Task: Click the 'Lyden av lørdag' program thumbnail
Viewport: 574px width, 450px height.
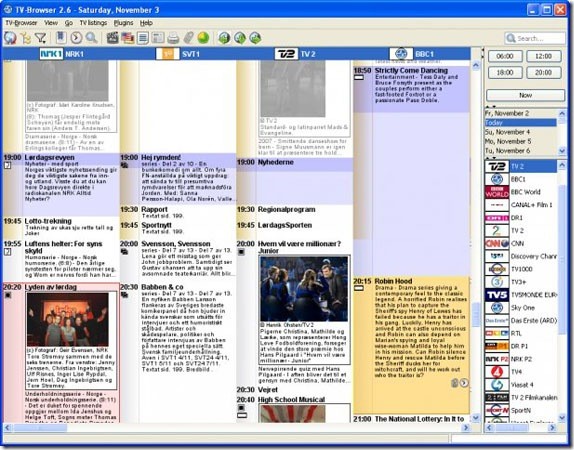Action: [68, 319]
